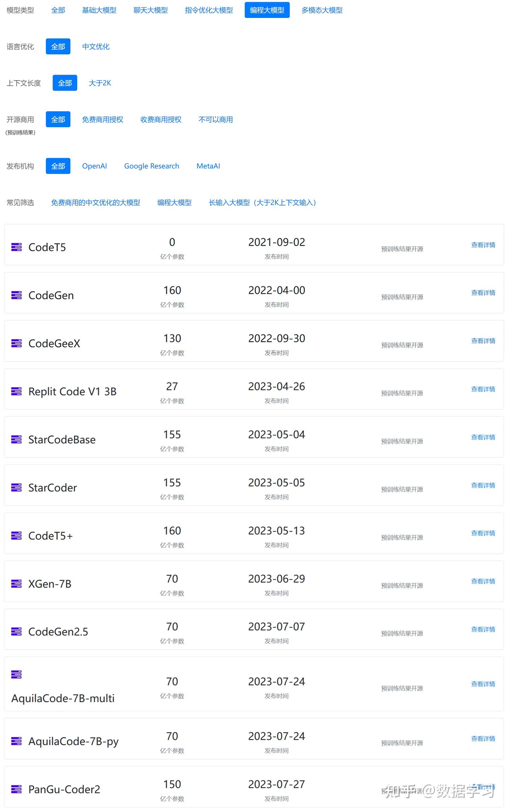Viewport: 508px width, 812px height.
Task: Filter publishers by OpenAI
Action: tap(94, 166)
